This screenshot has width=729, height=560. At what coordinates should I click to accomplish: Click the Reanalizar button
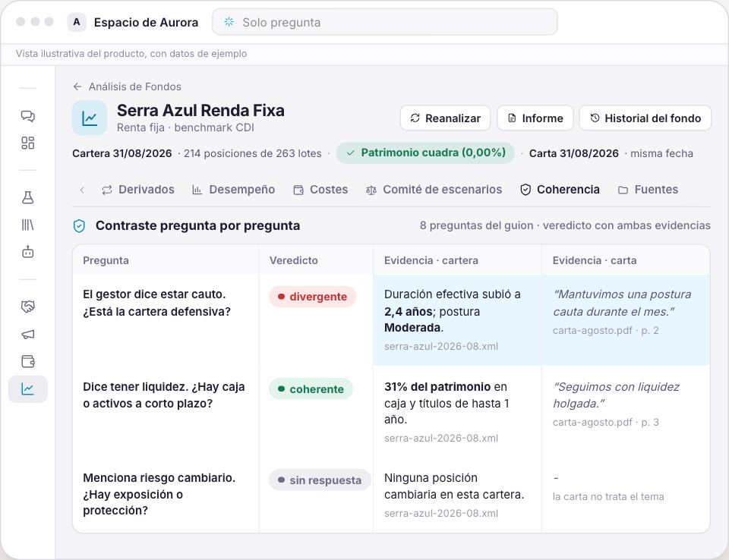tap(446, 118)
